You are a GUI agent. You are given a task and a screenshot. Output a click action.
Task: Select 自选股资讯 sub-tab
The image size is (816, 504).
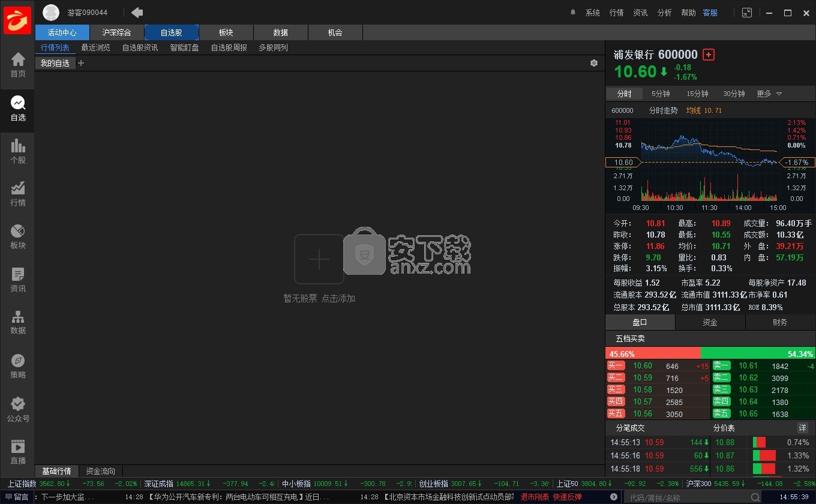point(140,47)
